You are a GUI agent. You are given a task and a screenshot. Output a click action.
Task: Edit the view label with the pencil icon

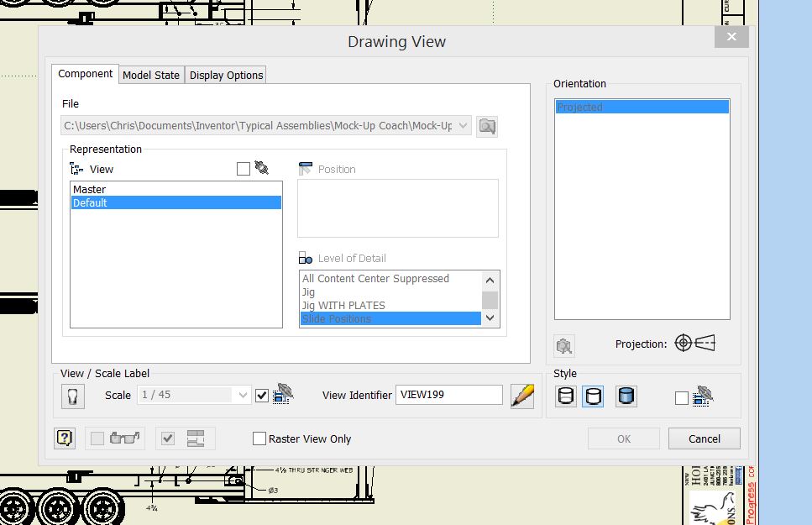pyautogui.click(x=521, y=395)
